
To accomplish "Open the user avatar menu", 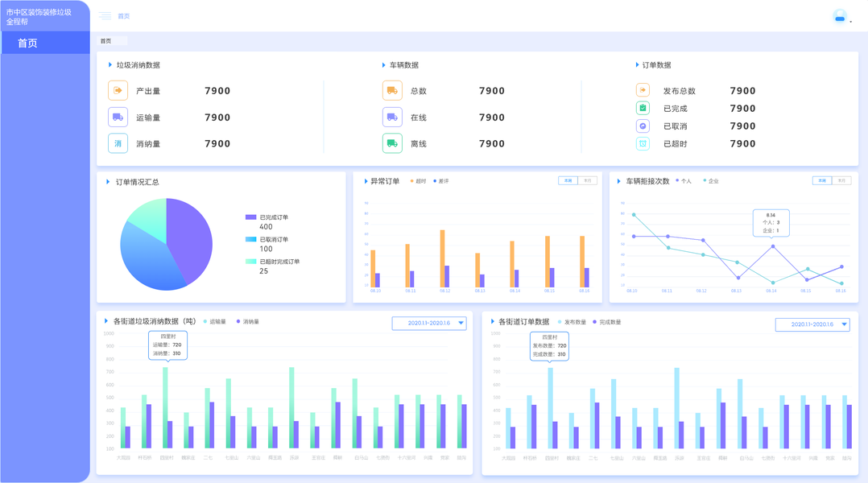I will click(x=840, y=17).
